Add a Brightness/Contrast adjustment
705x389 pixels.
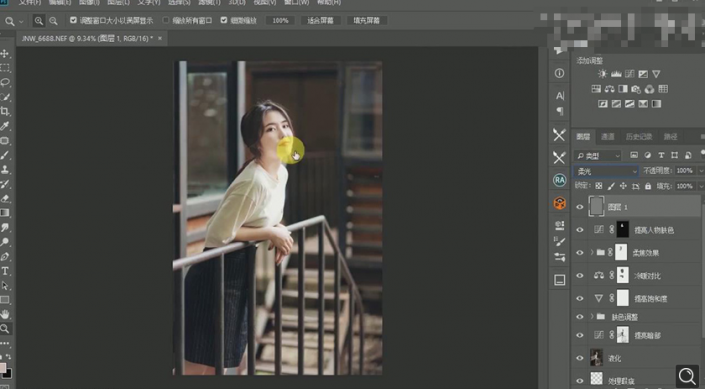point(602,74)
